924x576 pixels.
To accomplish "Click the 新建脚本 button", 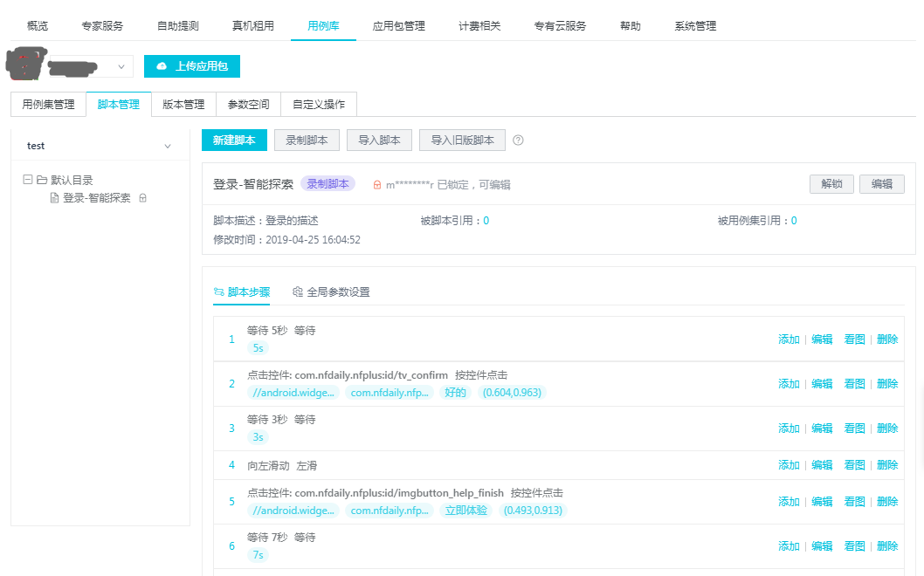I will coord(234,141).
